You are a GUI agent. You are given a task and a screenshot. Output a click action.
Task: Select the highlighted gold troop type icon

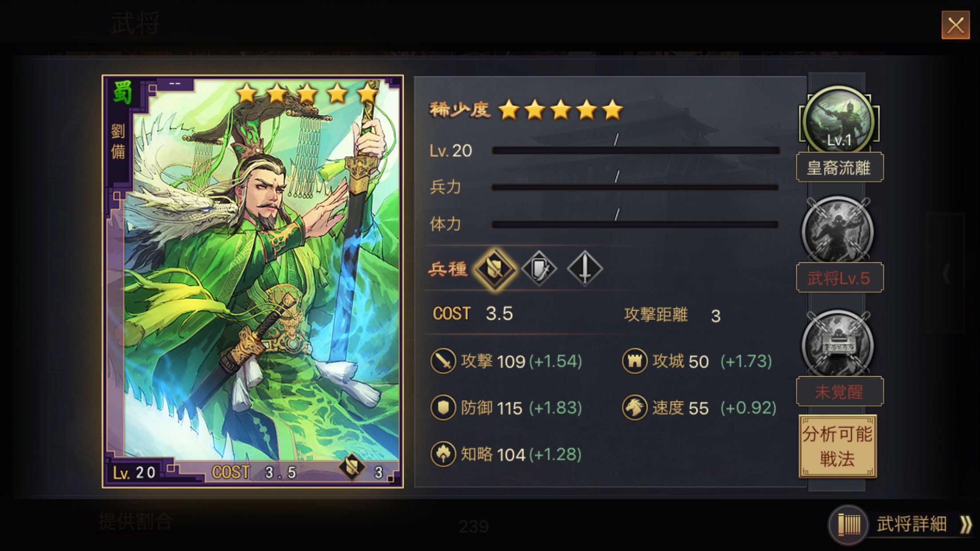[495, 269]
